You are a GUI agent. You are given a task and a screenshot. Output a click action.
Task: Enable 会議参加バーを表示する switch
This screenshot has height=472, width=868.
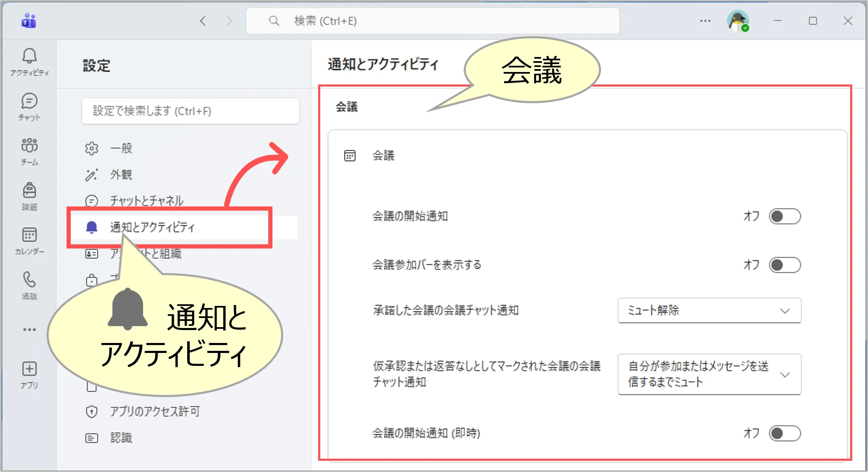784,265
